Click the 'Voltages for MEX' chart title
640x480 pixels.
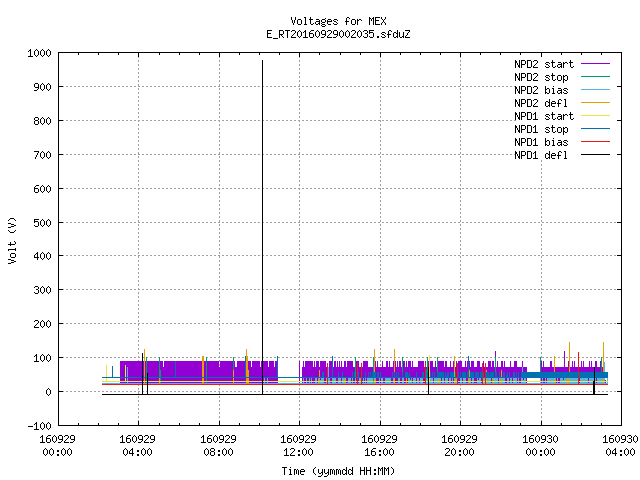(338, 21)
